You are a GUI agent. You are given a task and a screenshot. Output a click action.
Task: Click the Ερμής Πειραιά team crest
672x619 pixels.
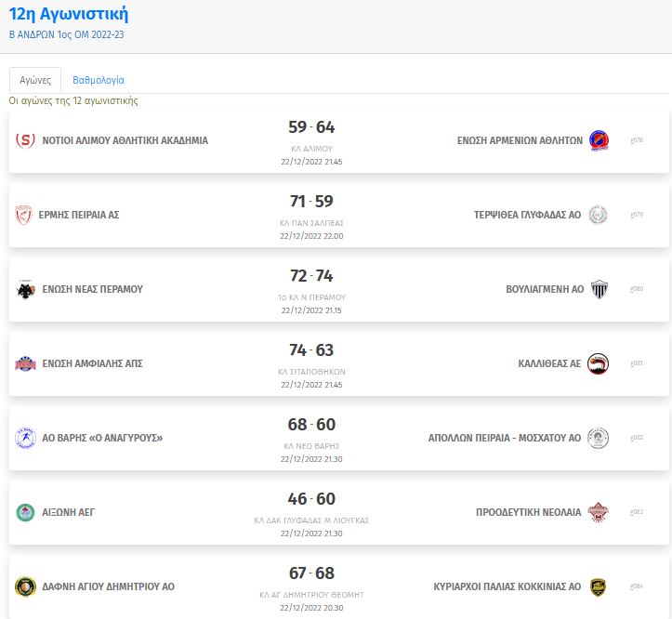point(23,215)
